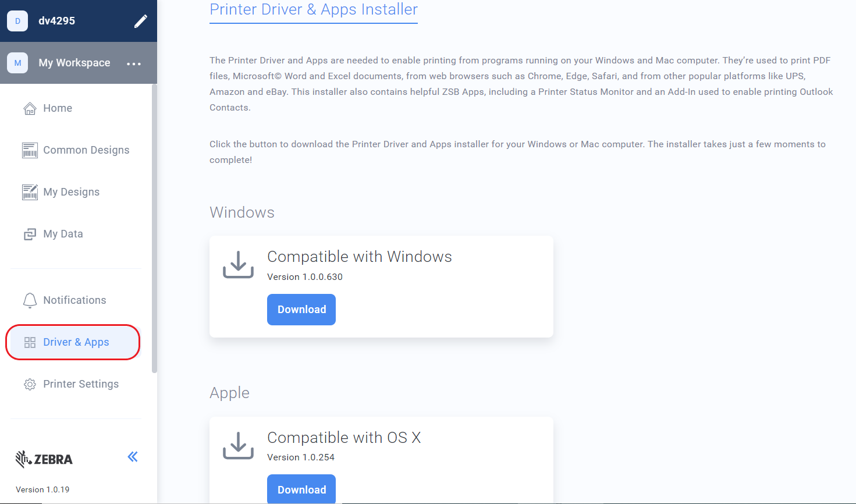
Task: Open the My Workspace options menu
Action: tap(134, 63)
